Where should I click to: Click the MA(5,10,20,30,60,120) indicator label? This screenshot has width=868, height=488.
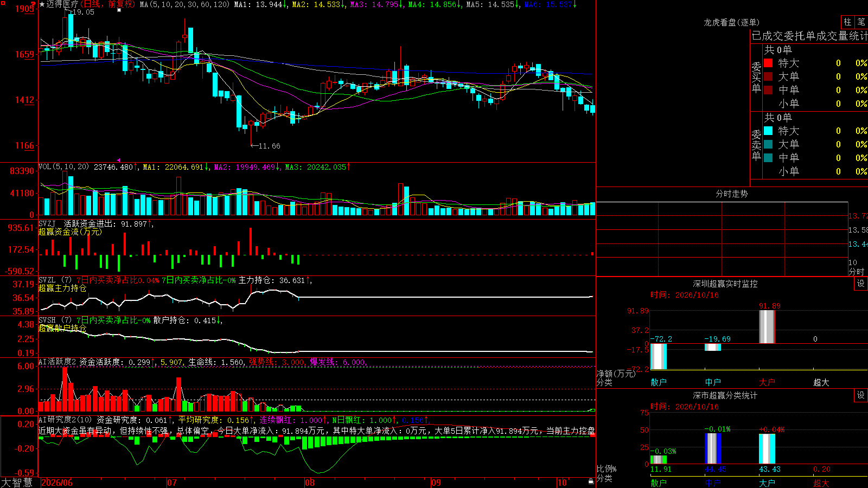click(185, 4)
